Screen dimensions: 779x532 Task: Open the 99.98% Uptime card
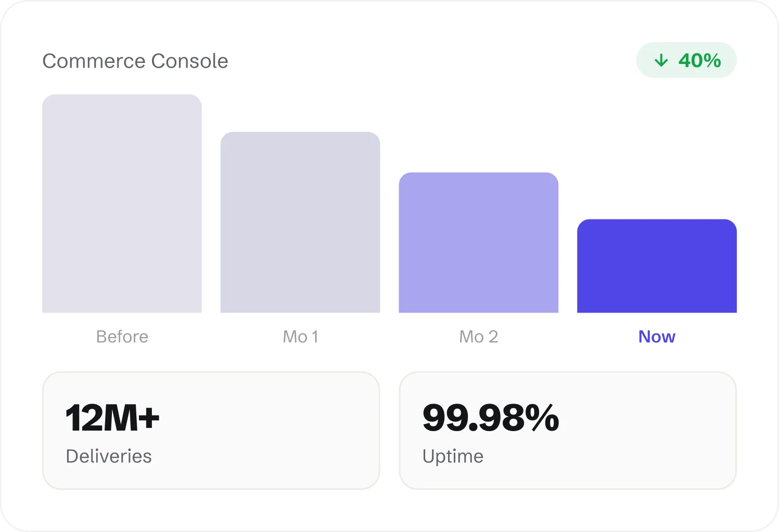click(x=568, y=431)
